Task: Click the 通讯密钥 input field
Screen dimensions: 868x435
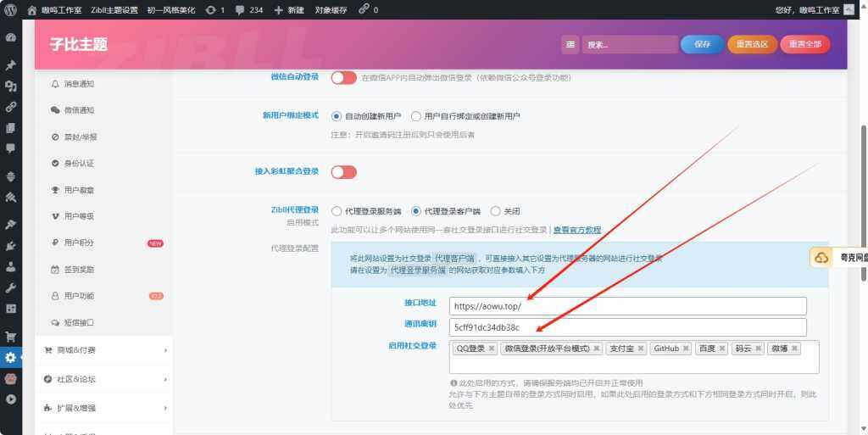Action: pyautogui.click(x=628, y=327)
